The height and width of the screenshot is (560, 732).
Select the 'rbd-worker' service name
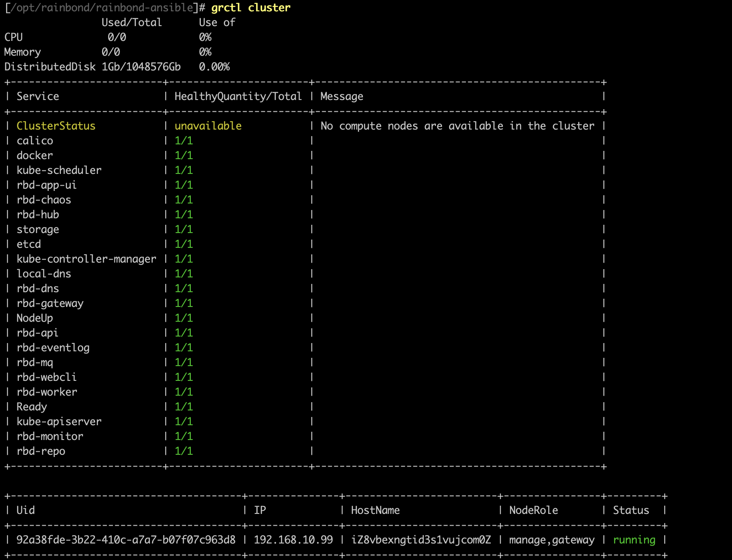pyautogui.click(x=47, y=392)
